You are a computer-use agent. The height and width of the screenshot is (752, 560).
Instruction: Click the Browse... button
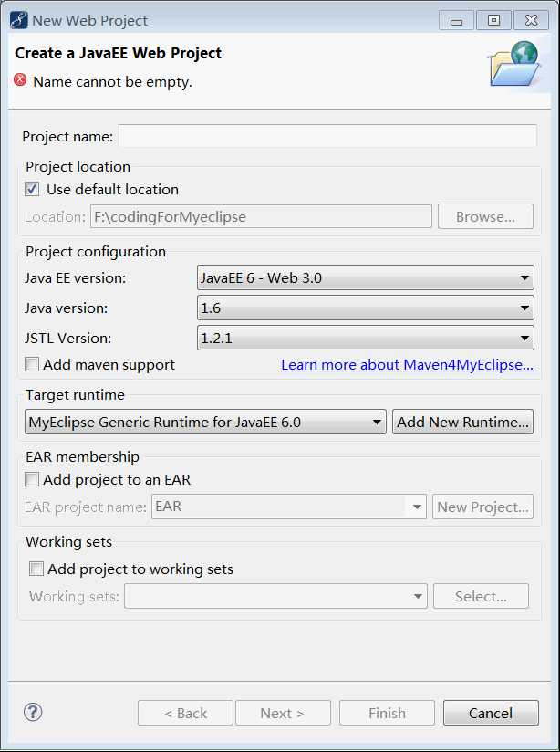point(485,217)
